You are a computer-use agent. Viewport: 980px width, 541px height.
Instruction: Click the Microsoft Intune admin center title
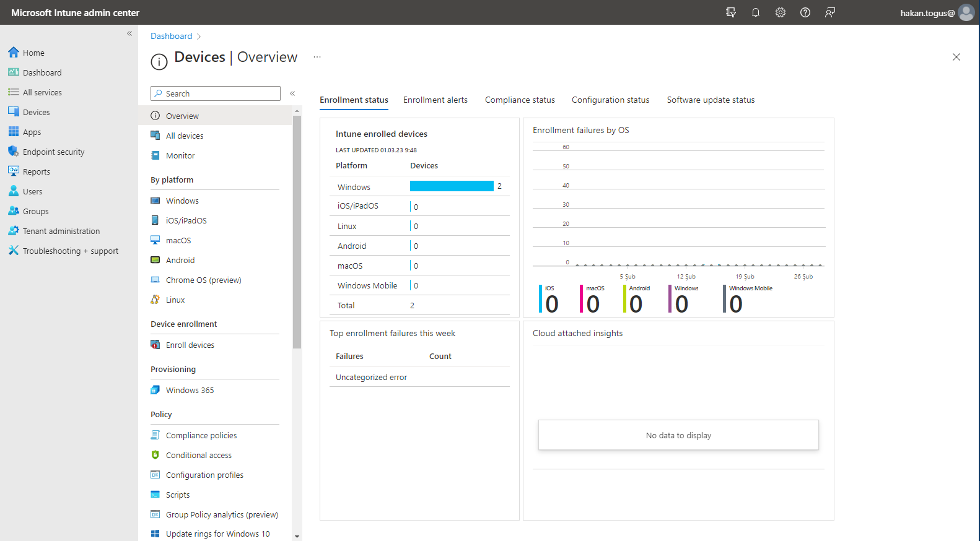[75, 13]
